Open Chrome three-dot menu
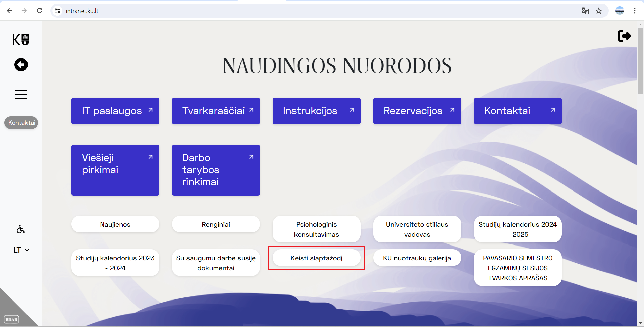 point(635,11)
